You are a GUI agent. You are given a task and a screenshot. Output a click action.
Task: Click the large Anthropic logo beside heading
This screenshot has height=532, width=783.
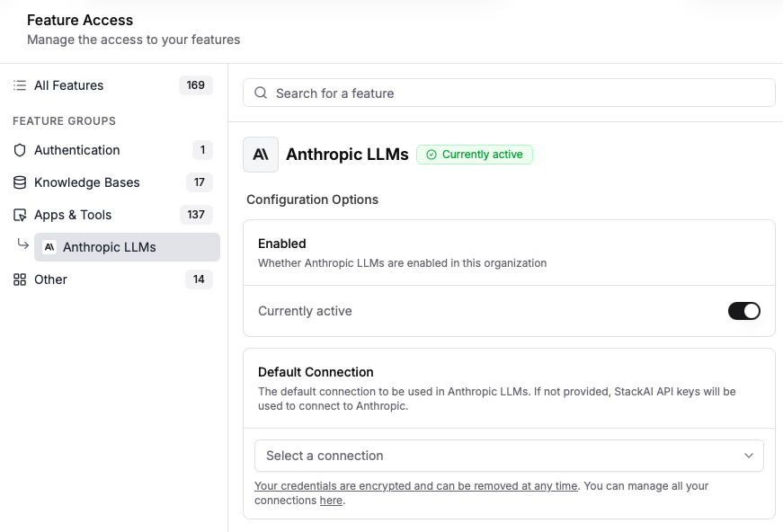point(261,155)
